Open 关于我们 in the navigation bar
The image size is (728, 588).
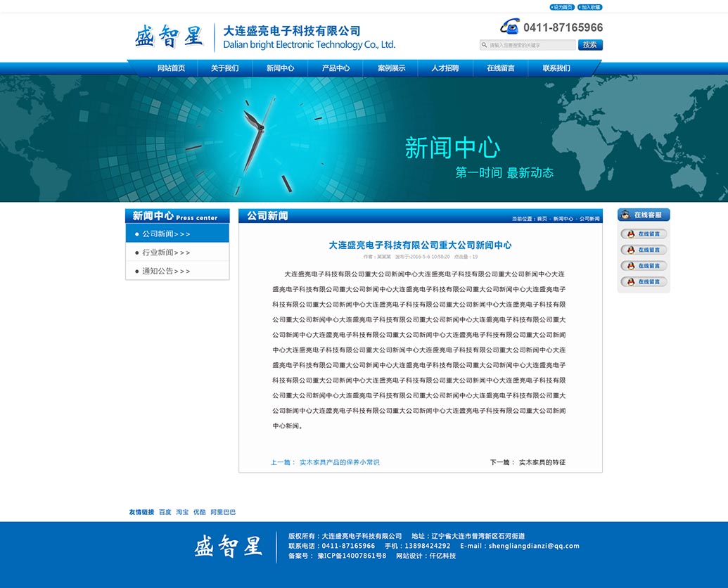coord(224,68)
